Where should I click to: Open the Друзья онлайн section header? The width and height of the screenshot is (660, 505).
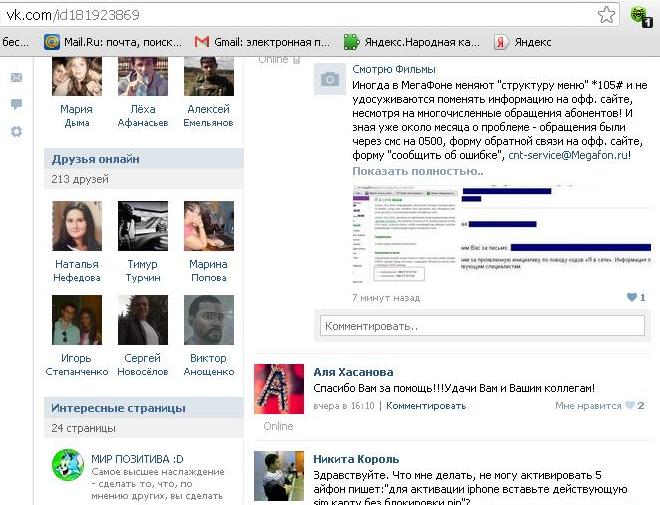(96, 159)
